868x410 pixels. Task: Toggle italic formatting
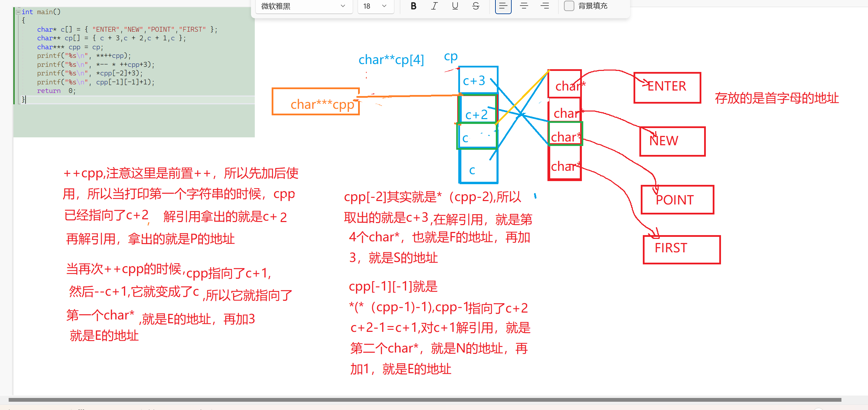pyautogui.click(x=434, y=6)
